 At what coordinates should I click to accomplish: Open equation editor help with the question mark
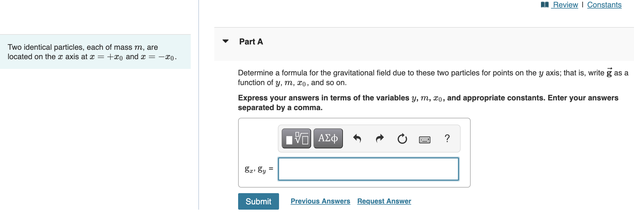click(447, 138)
